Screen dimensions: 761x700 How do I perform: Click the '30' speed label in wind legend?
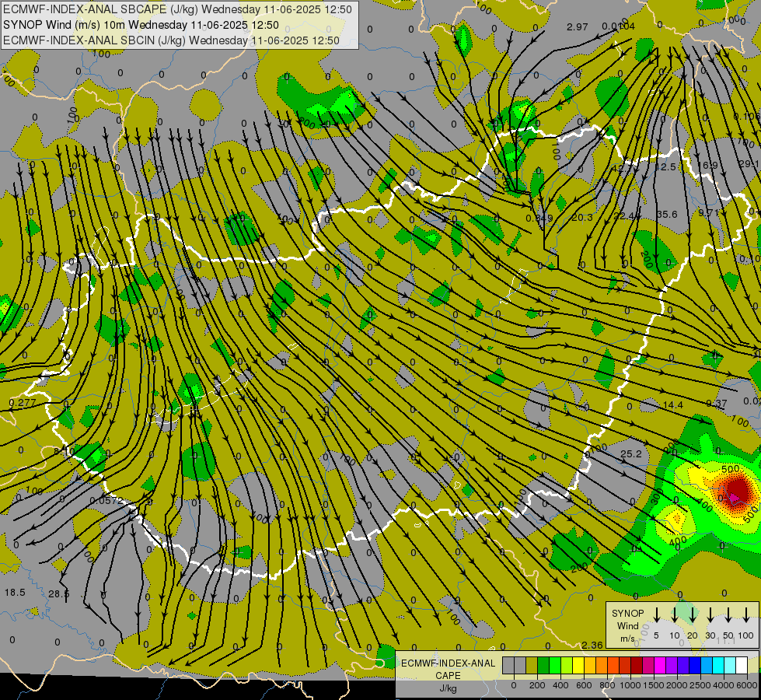point(710,635)
